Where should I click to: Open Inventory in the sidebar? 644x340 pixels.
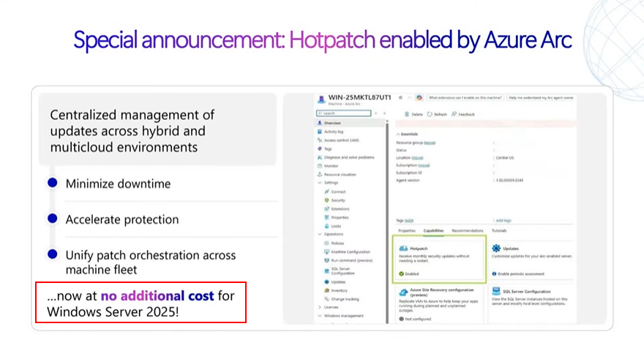(340, 291)
